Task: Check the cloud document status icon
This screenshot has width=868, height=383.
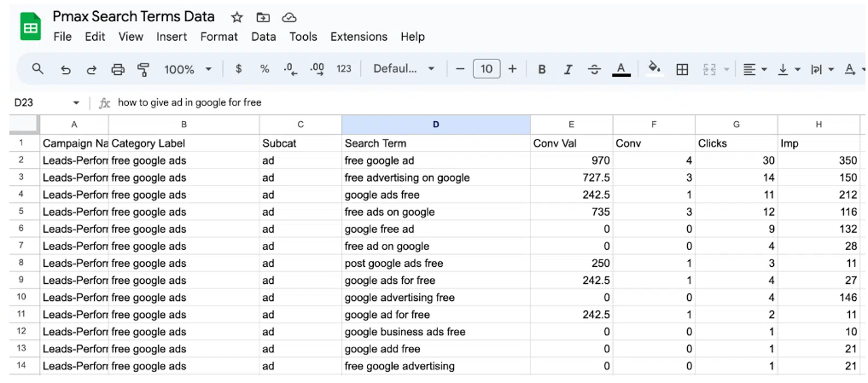Action: (x=289, y=18)
